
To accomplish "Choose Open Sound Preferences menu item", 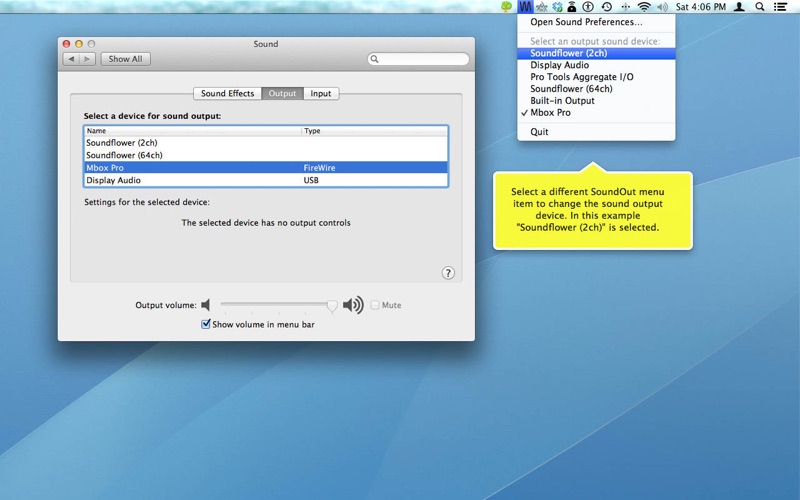I will [x=596, y=22].
